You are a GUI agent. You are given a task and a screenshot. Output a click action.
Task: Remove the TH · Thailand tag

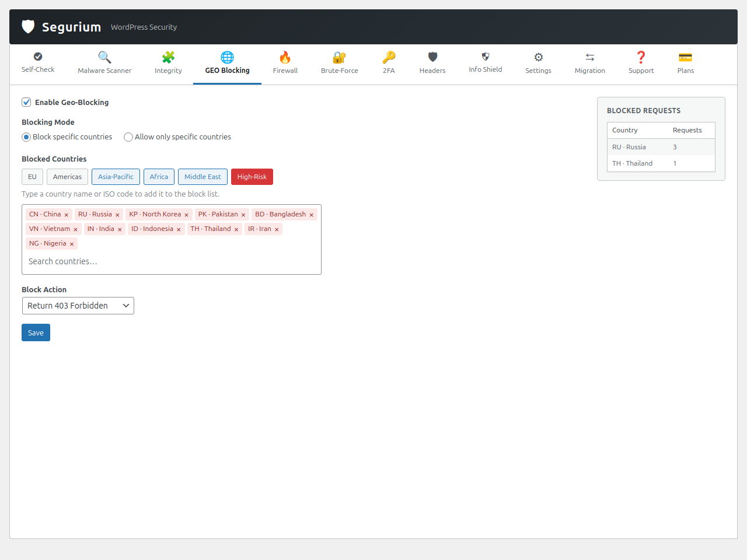236,229
